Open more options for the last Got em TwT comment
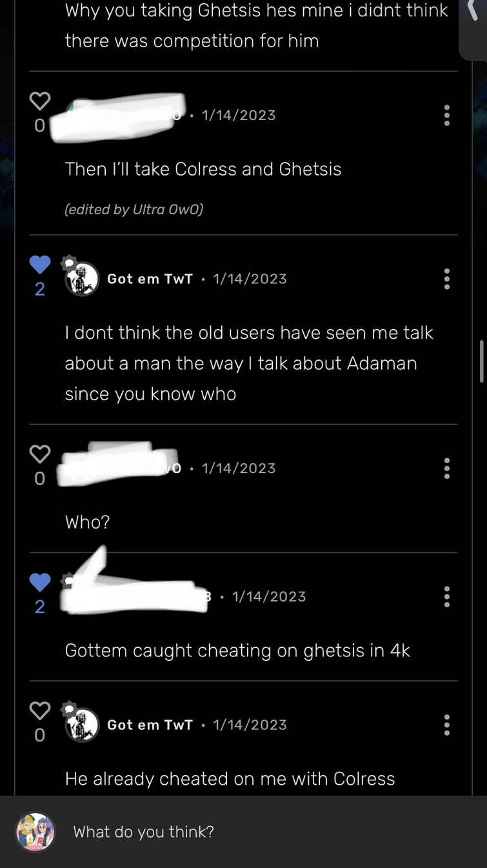 tap(446, 725)
